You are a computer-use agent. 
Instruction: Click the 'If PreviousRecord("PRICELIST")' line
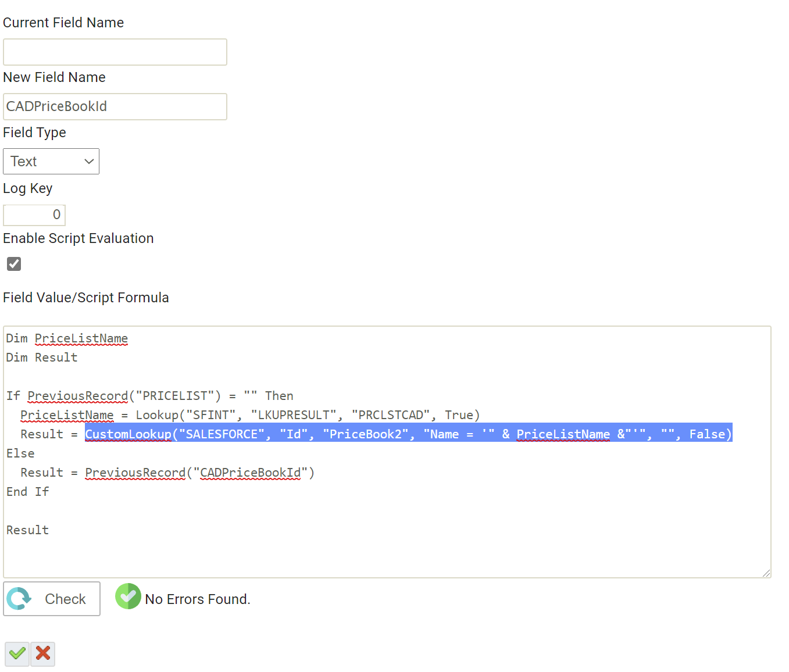pos(149,396)
